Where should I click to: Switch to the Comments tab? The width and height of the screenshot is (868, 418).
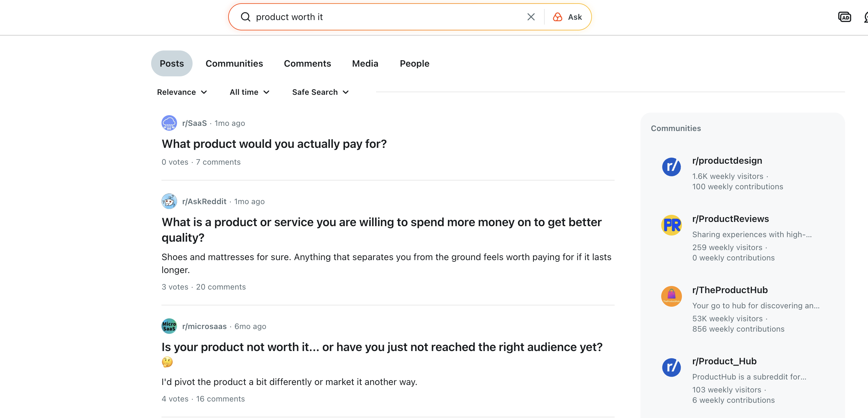pos(307,63)
